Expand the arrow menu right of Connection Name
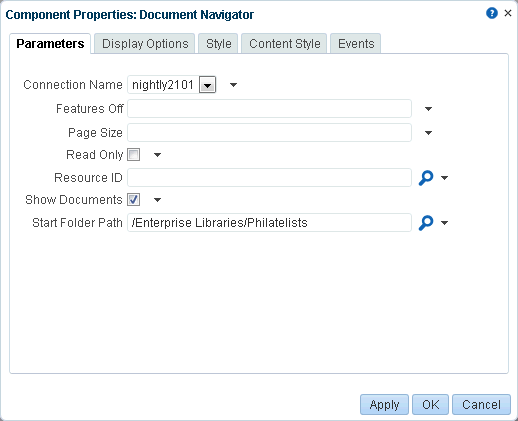 coord(233,85)
